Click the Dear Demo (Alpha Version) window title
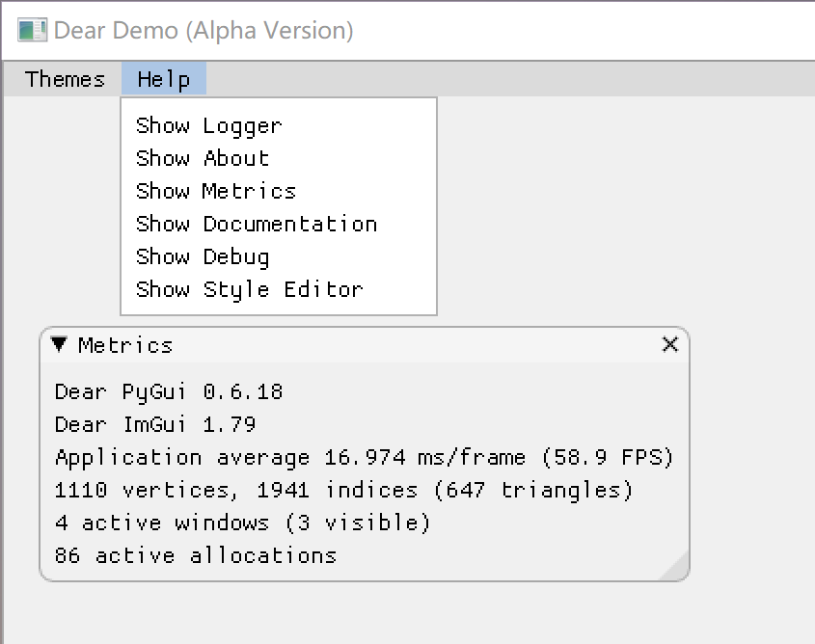Viewport: 815px width, 644px height. (204, 31)
